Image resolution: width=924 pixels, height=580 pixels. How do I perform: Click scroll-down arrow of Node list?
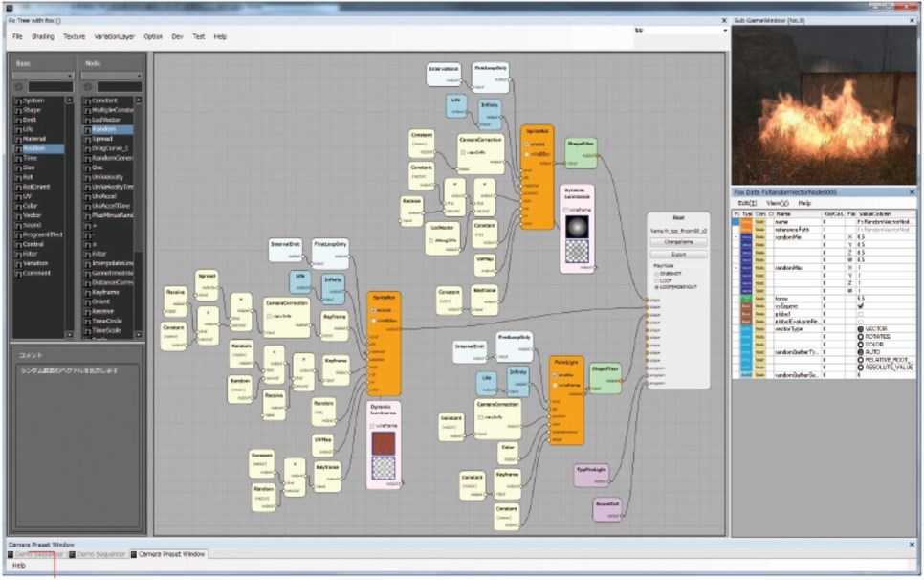click(x=139, y=335)
